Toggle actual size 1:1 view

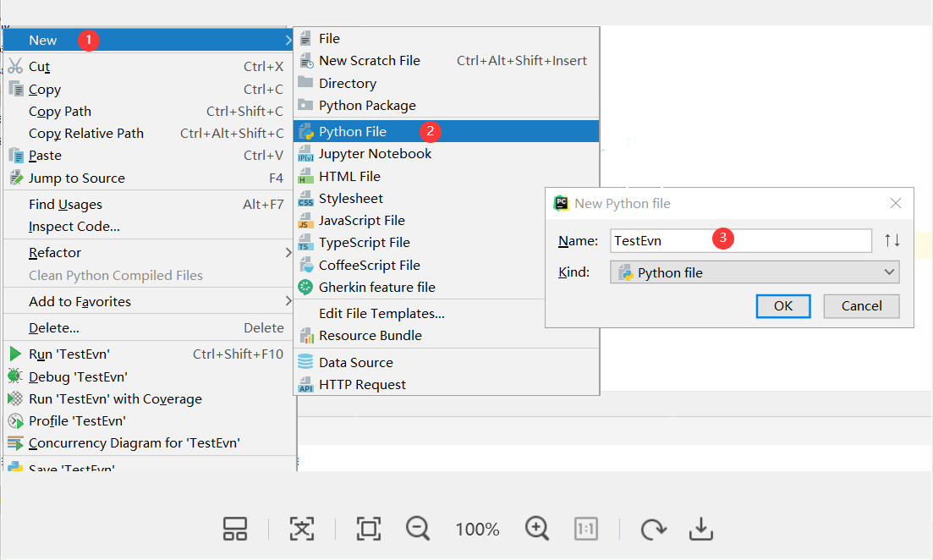click(x=586, y=529)
